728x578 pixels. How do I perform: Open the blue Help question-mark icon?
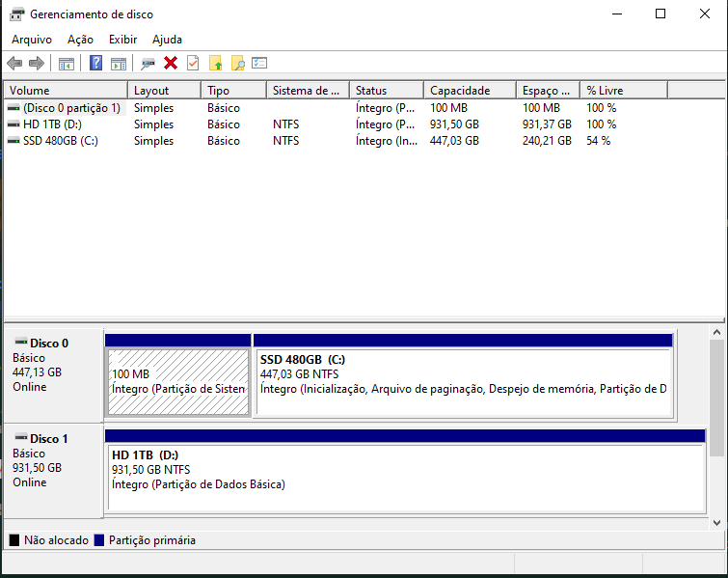(x=95, y=63)
